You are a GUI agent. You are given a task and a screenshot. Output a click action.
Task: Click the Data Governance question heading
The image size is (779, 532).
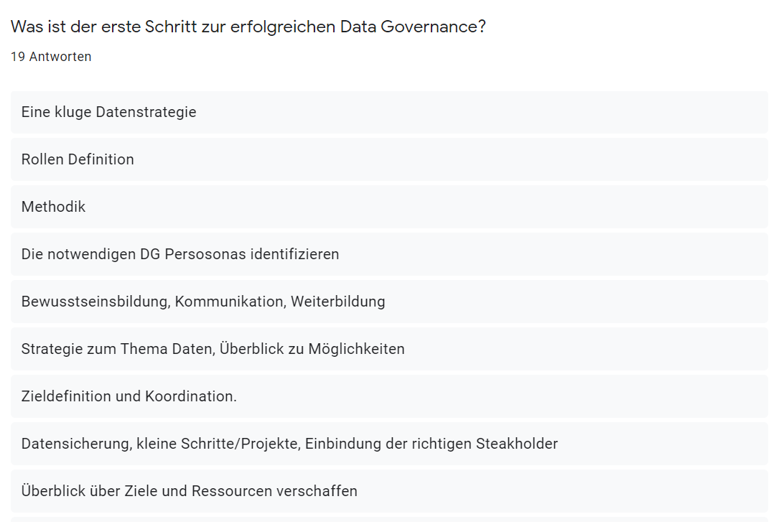tap(248, 27)
